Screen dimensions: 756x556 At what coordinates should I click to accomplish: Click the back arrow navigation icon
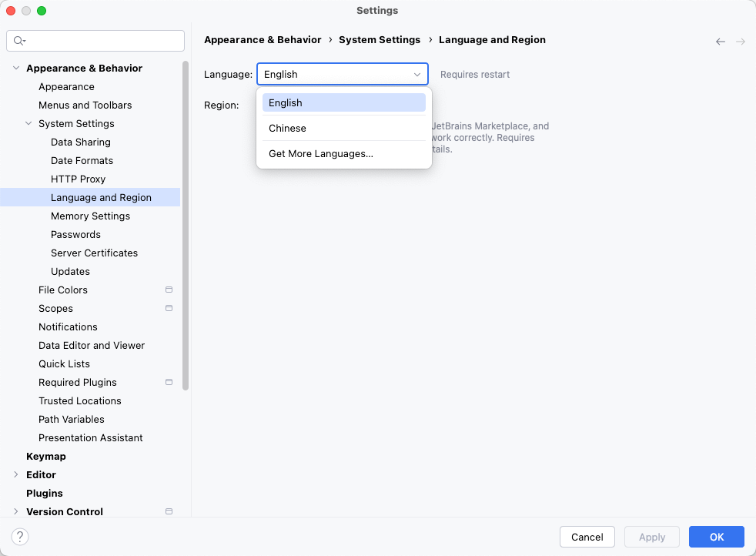click(721, 42)
